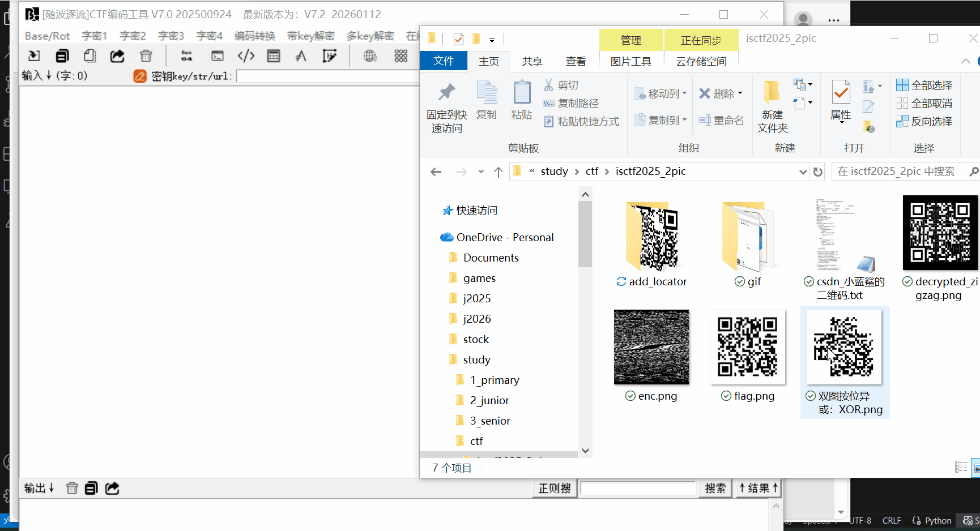Viewport: 980px width, 531px height.
Task: Open the 删除 dropdown arrow
Action: (x=740, y=93)
